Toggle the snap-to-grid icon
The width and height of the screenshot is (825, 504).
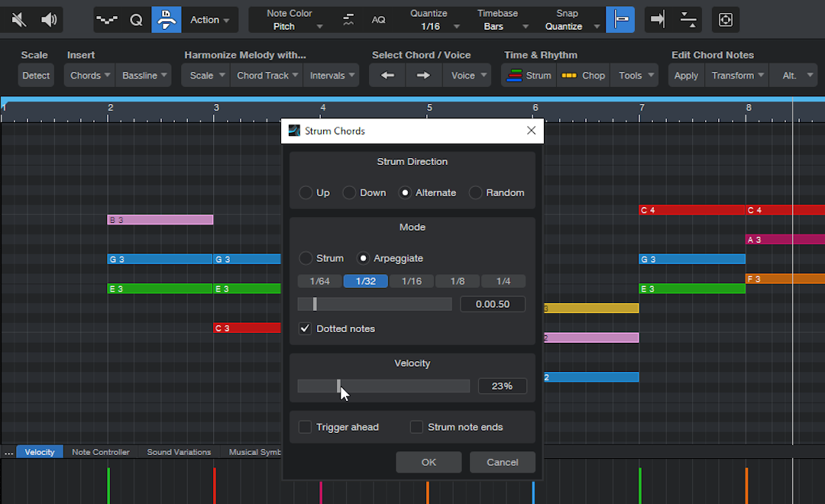[620, 20]
